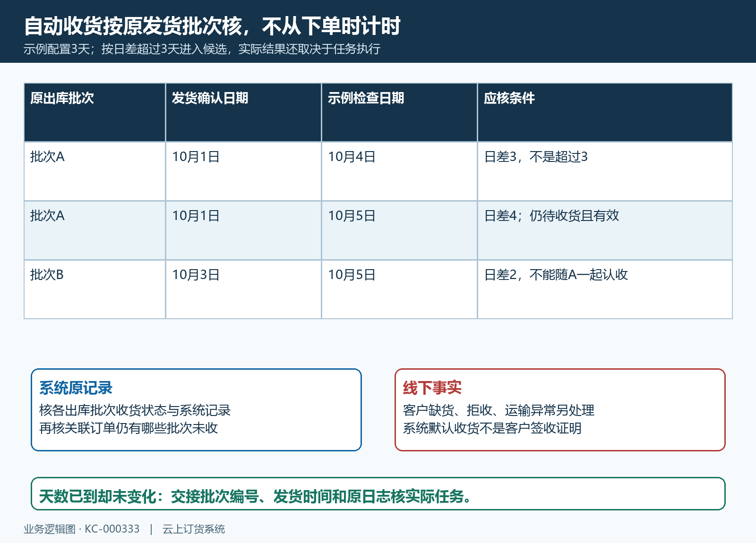This screenshot has height=543, width=756.
Task: Click the 批次A cell in the 10月4日 row
Action: (94, 171)
